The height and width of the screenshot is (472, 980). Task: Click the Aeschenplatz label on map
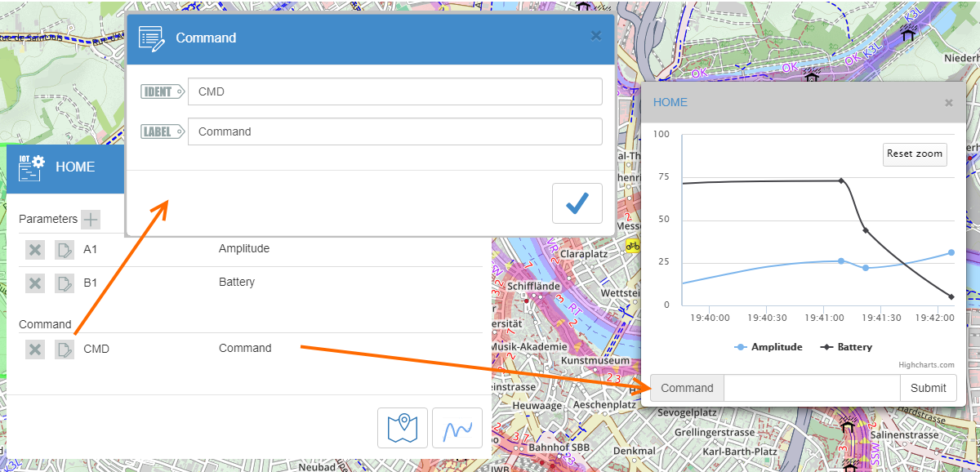tap(604, 404)
